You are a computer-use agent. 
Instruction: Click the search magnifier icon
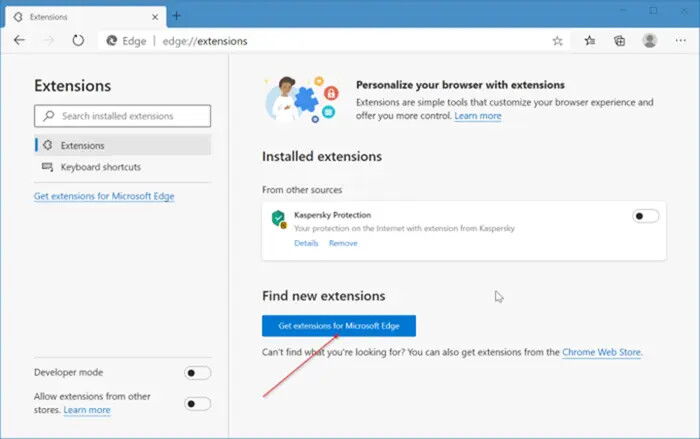tap(49, 116)
